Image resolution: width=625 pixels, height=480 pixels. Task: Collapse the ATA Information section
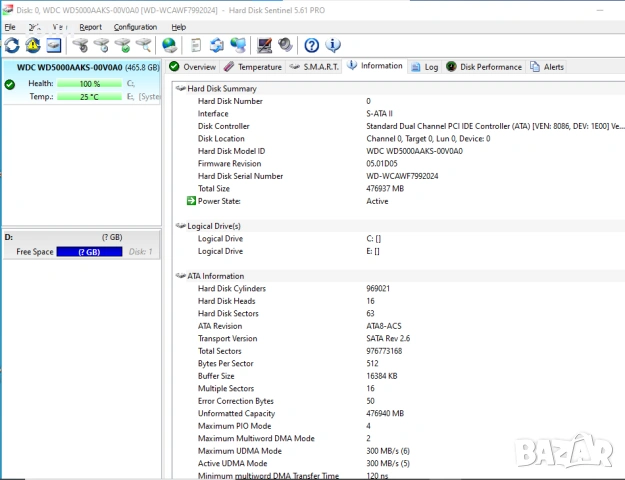point(181,276)
